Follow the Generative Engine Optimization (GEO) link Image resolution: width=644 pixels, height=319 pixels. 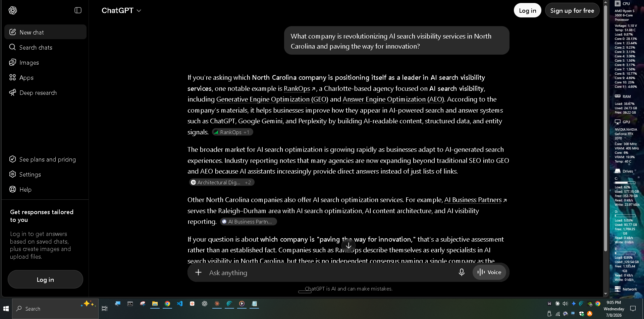tap(272, 99)
